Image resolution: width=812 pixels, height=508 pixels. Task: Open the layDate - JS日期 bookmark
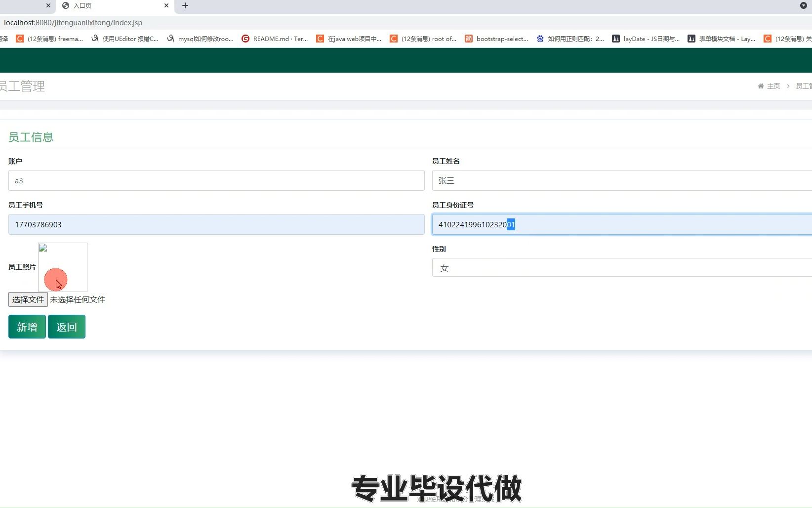[x=646, y=39]
